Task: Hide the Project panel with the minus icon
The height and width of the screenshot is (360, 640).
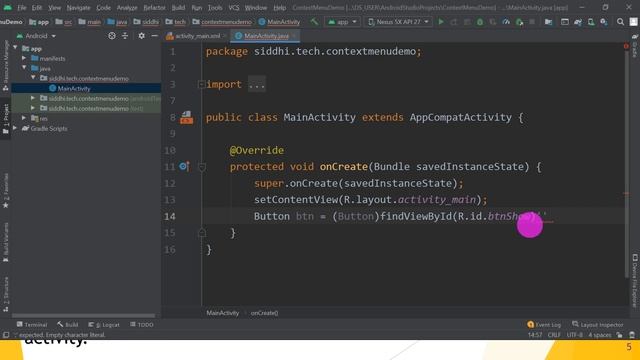Action: pos(154,36)
